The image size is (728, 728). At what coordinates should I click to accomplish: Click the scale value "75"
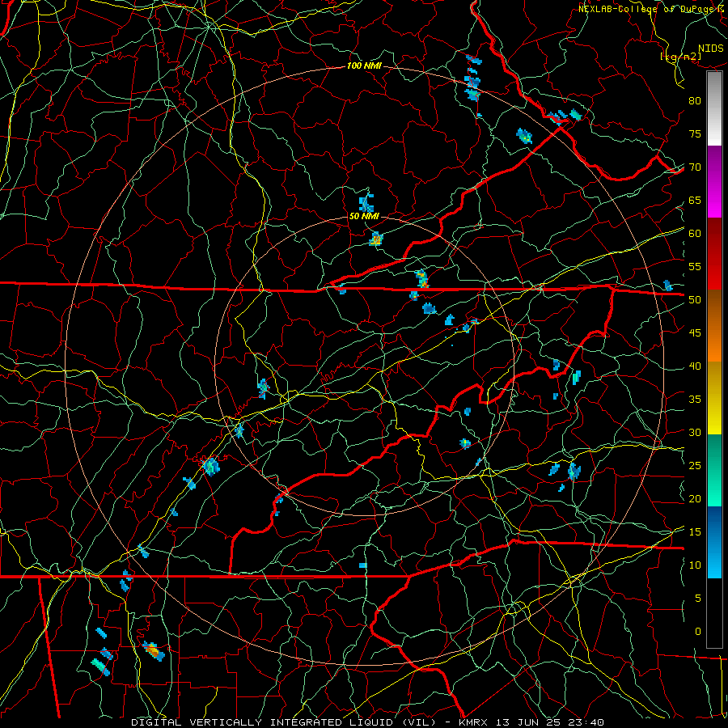[x=695, y=133]
